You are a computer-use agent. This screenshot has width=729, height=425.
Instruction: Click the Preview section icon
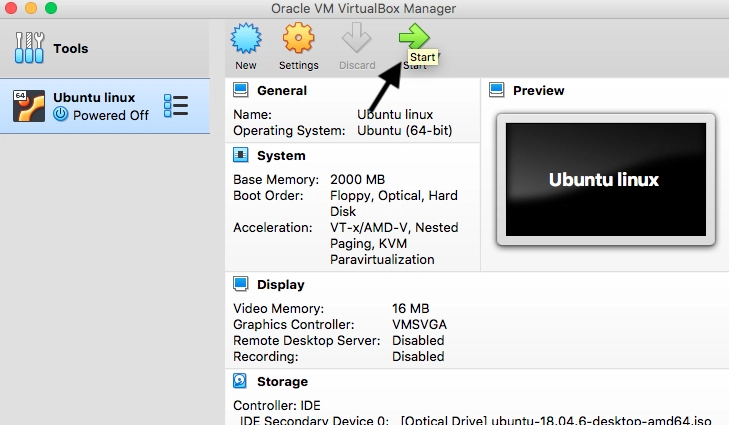click(x=497, y=90)
